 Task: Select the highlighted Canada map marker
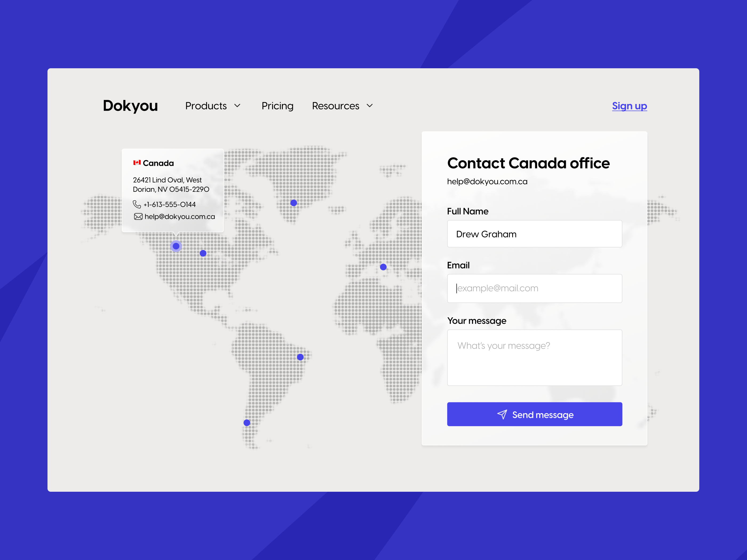[176, 246]
